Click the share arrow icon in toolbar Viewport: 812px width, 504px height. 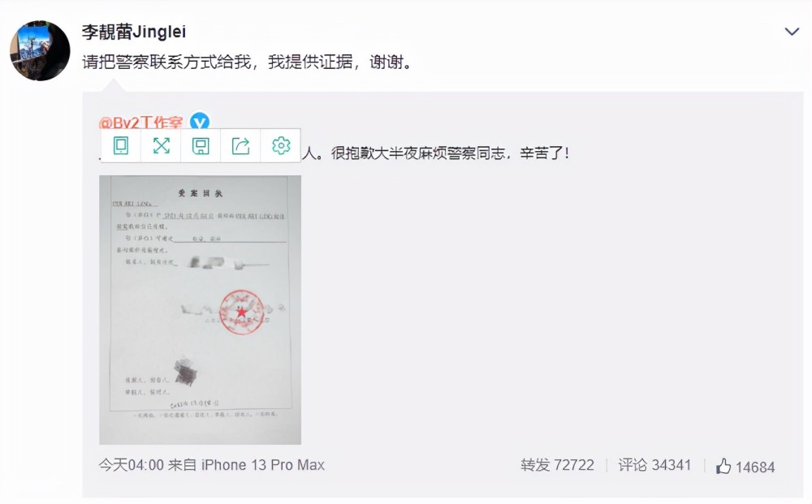tap(241, 146)
